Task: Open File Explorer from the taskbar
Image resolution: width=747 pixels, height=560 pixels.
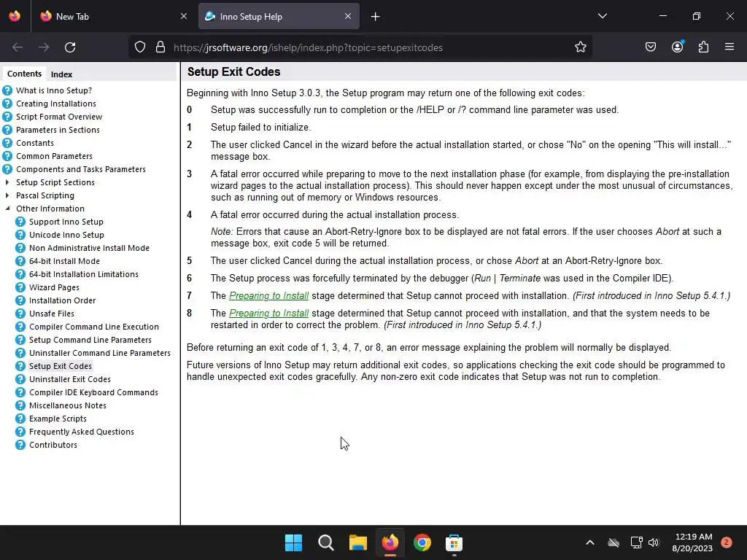Action: tap(357, 542)
